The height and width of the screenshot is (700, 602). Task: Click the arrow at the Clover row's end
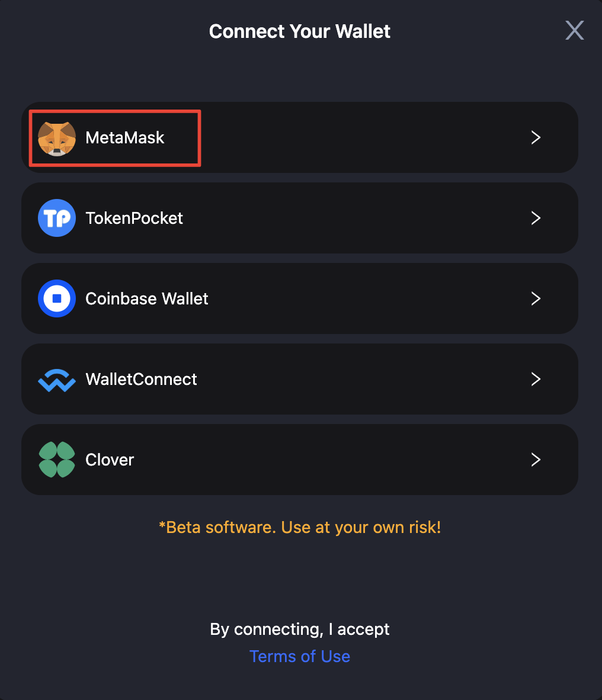point(536,460)
